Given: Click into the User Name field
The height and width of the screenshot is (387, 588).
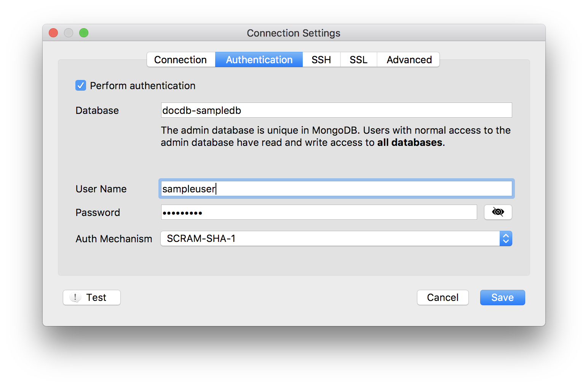Looking at the screenshot, I should (336, 189).
